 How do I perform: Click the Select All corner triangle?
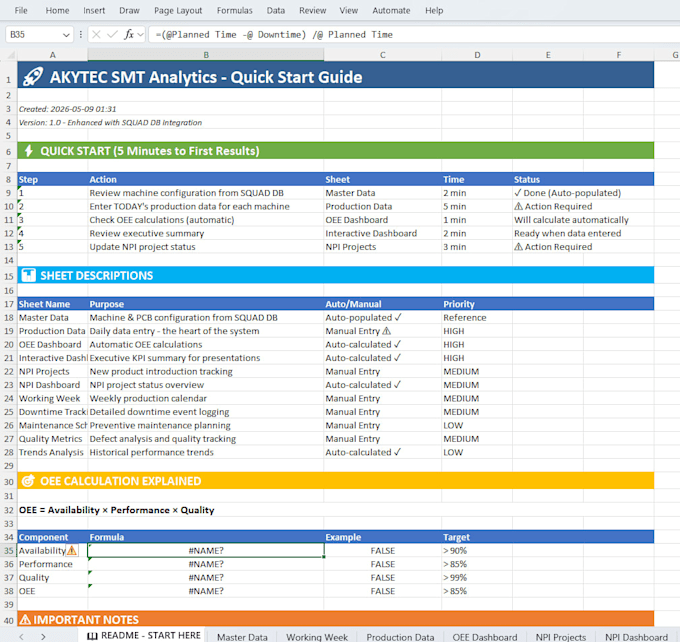tap(11, 55)
